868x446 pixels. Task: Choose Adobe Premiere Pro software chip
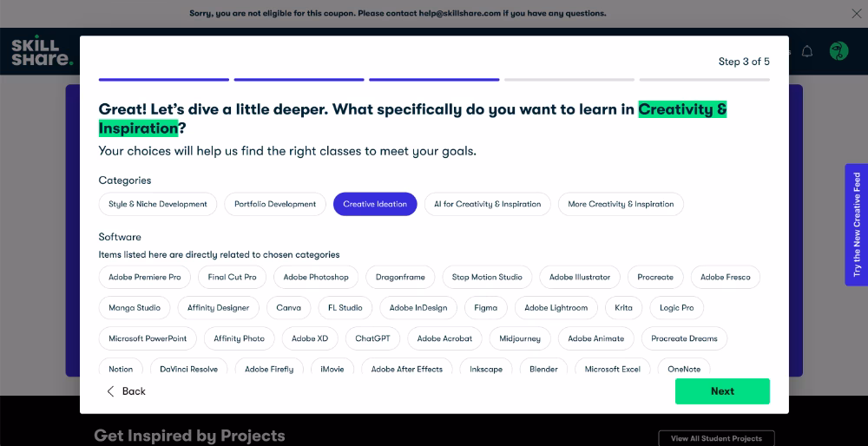click(144, 277)
